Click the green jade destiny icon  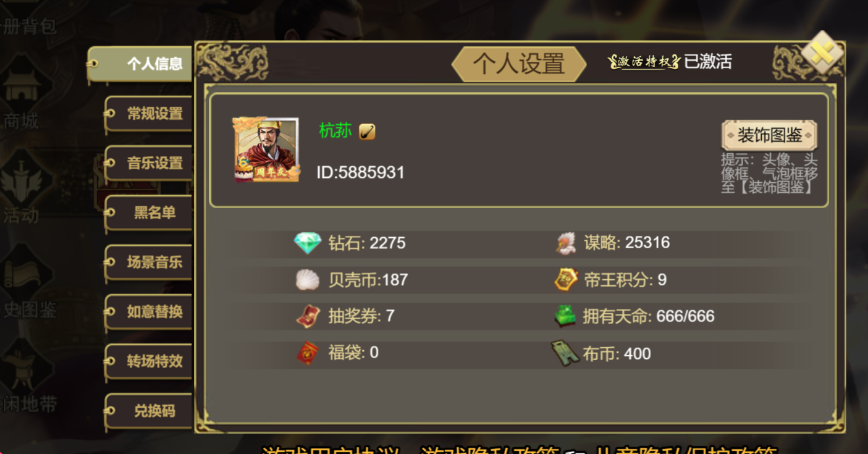565,316
